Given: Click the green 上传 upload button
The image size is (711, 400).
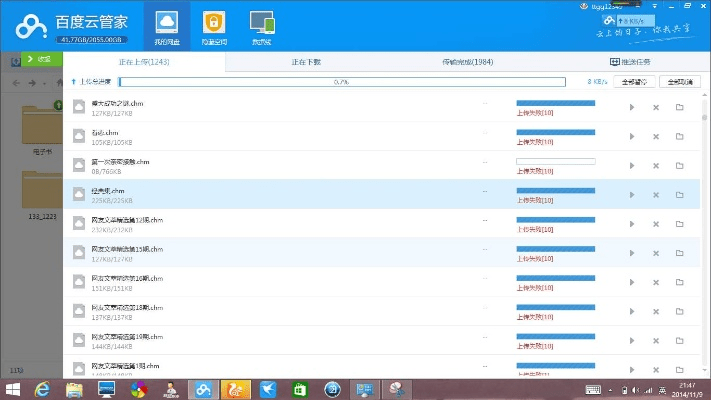Looking at the screenshot, I should pyautogui.click(x=38, y=60).
